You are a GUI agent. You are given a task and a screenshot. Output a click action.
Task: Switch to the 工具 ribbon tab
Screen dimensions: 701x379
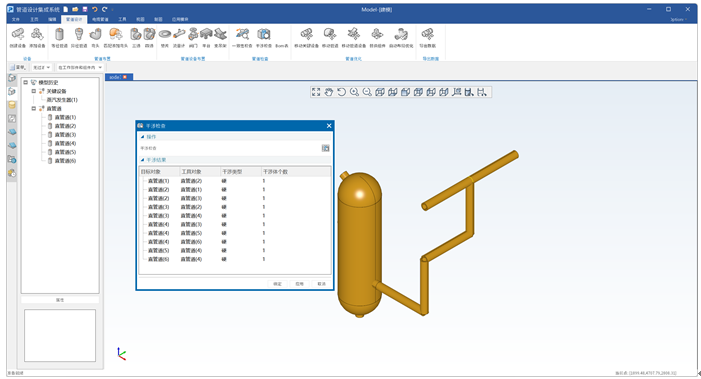click(x=122, y=19)
